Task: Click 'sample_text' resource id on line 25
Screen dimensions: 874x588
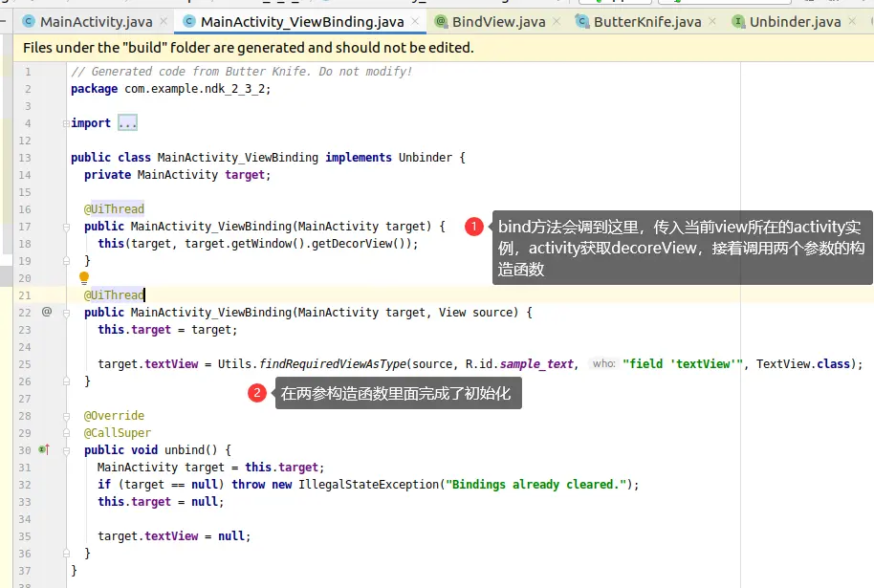Action: click(x=536, y=364)
